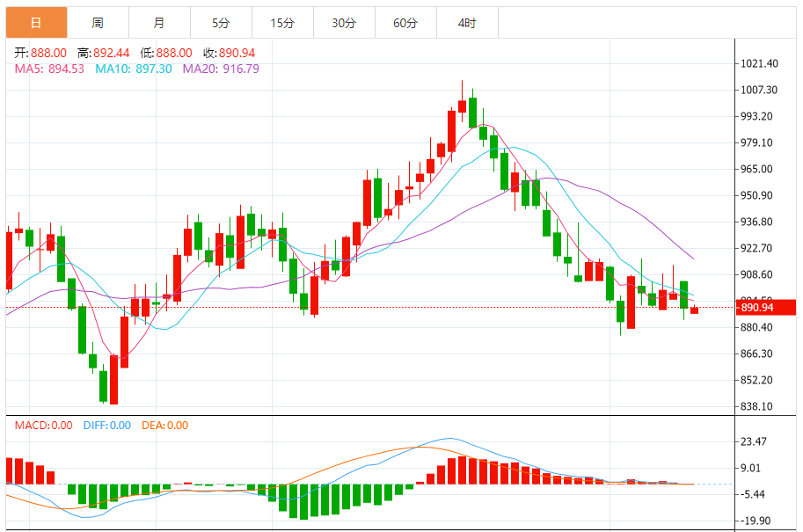
Task: Click the lowest red candlestick near 838.10
Action: point(113,379)
